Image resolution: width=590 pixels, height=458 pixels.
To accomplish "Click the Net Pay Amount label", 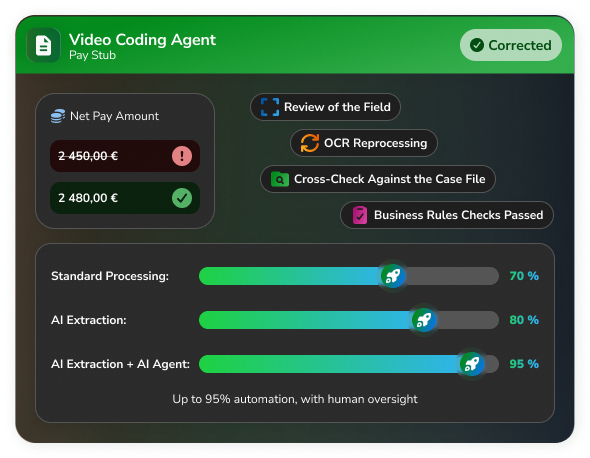I will pos(114,116).
